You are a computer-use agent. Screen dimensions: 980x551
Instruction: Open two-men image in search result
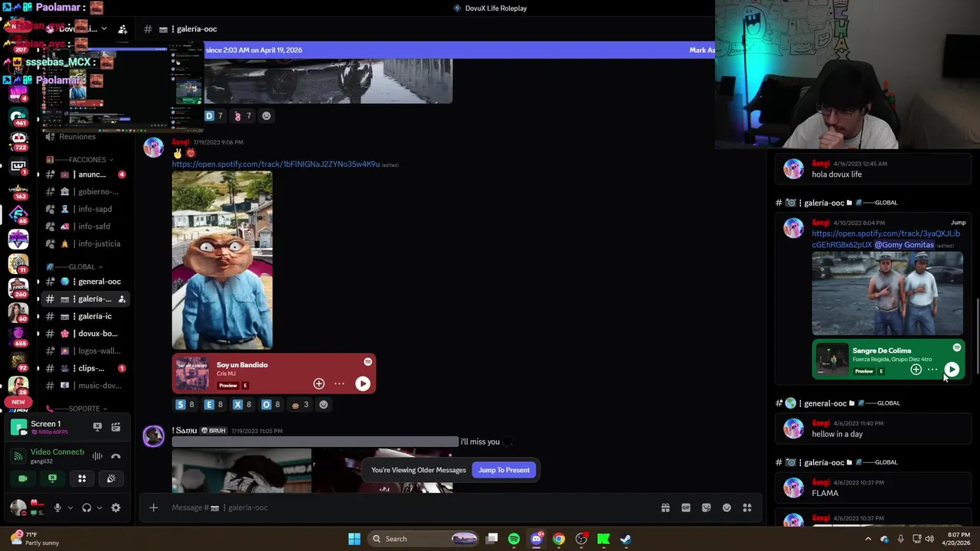(x=887, y=294)
